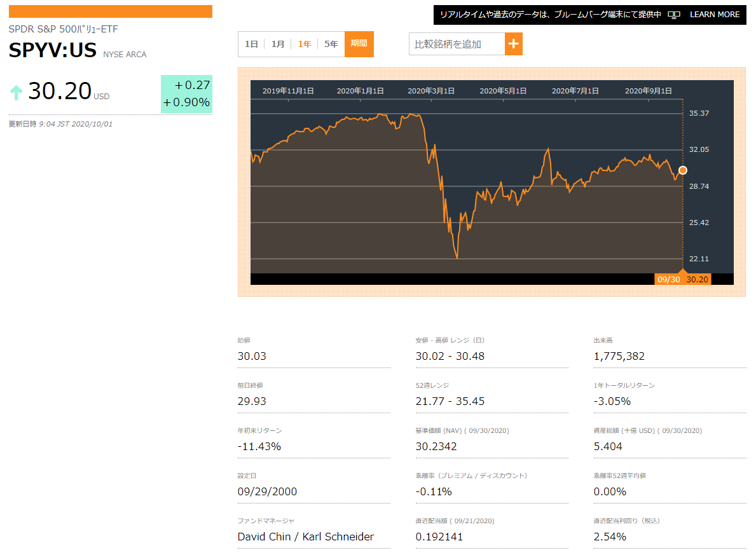Select the 1年 time range tab
Screen dimensions: 756x555
coord(304,44)
